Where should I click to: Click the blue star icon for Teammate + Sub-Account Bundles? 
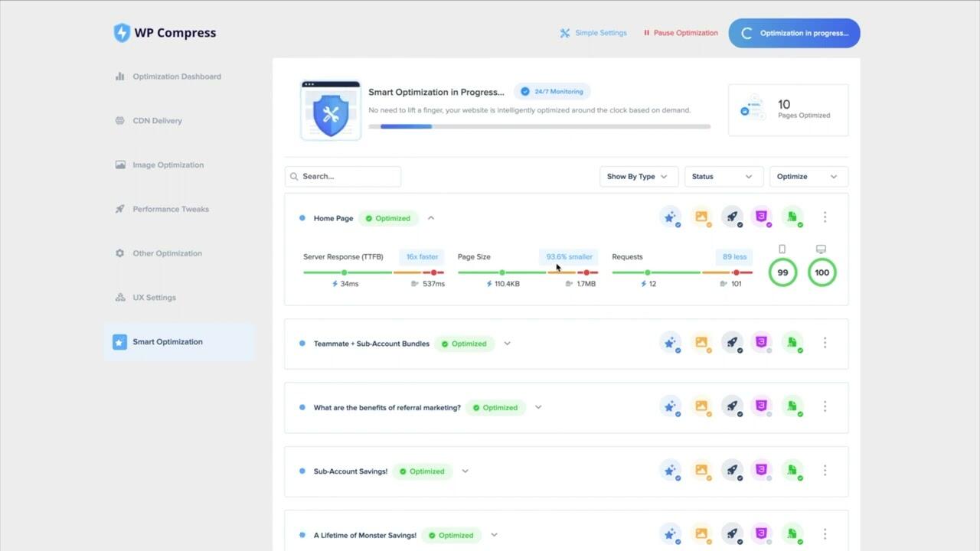point(670,343)
